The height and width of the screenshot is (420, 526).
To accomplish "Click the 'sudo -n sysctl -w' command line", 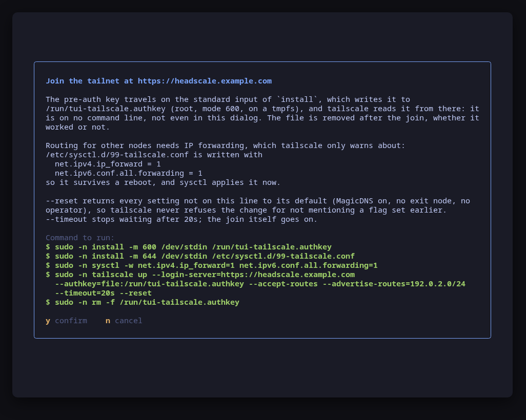I will click(212, 265).
